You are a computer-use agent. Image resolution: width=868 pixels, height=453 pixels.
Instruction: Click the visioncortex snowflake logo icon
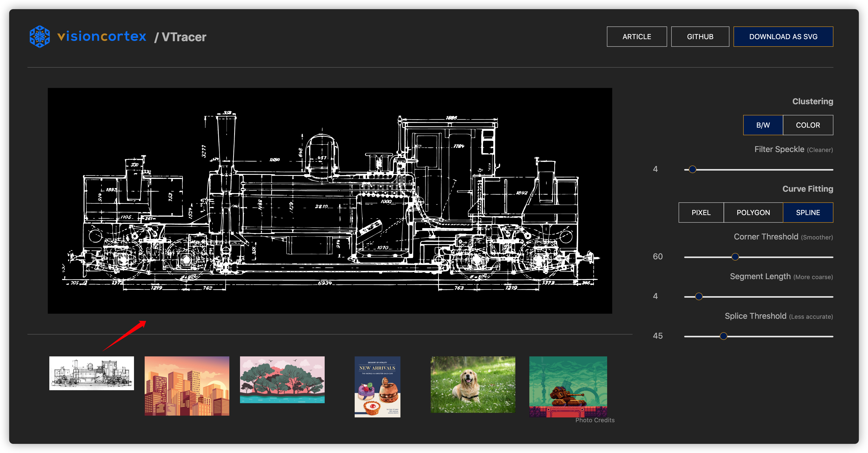point(40,36)
